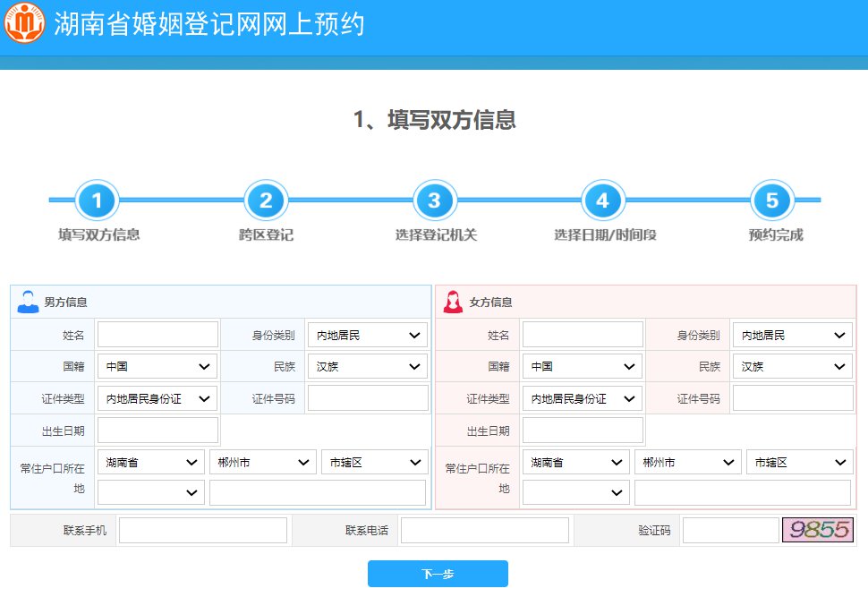Refresh the 9855 captcha image
The image size is (868, 597).
817,530
